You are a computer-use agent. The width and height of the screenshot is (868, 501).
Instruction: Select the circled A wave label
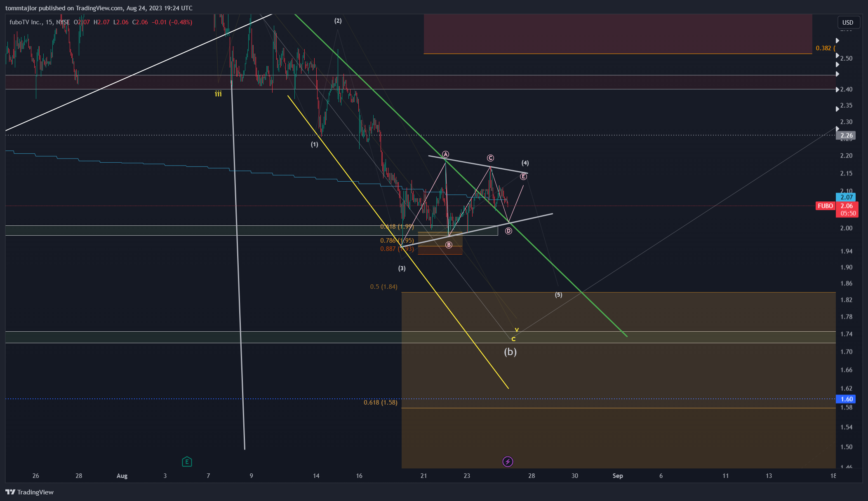445,155
